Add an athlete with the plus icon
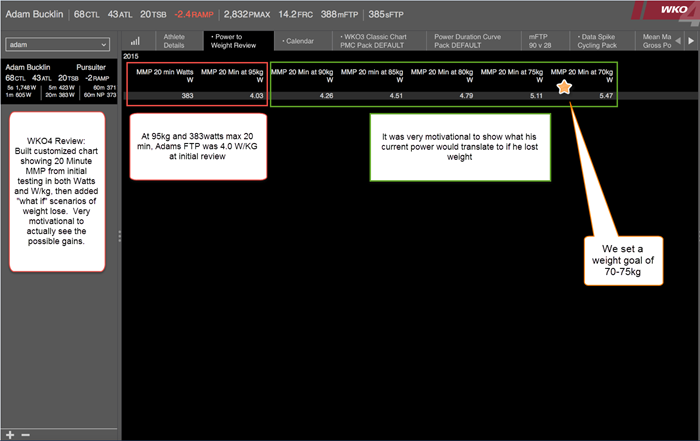700x441 pixels. point(10,435)
